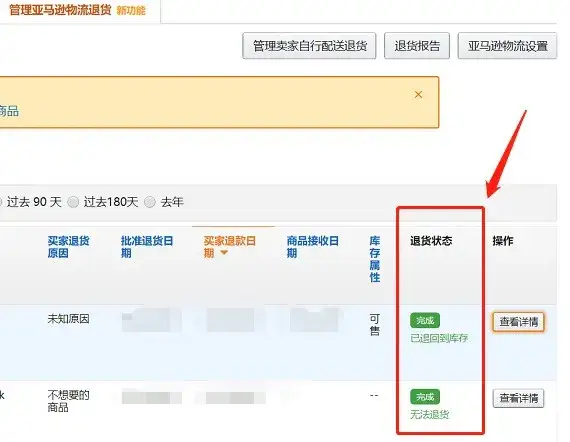Click 完成 badge for 无法退货 row
This screenshot has width=570, height=442.
click(x=425, y=397)
